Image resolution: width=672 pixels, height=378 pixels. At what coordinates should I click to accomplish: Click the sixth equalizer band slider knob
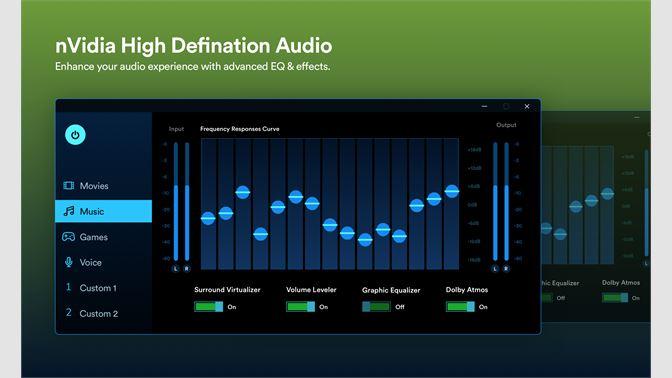[x=296, y=197]
